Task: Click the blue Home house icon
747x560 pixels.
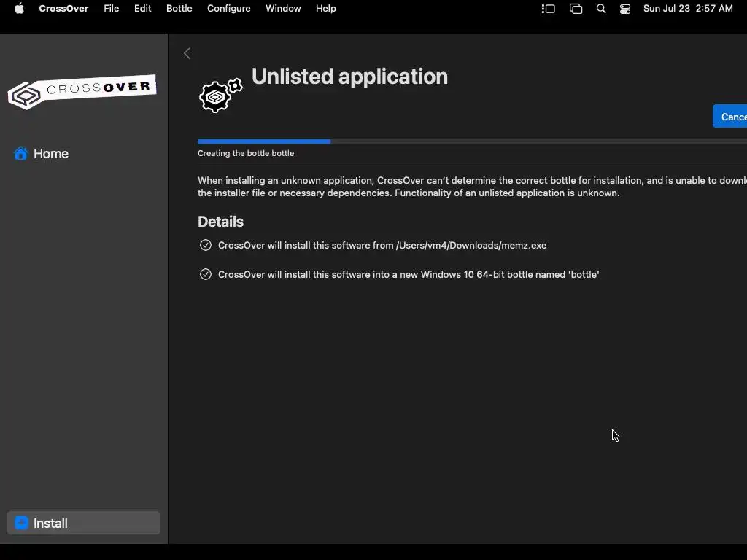Action: (x=20, y=153)
